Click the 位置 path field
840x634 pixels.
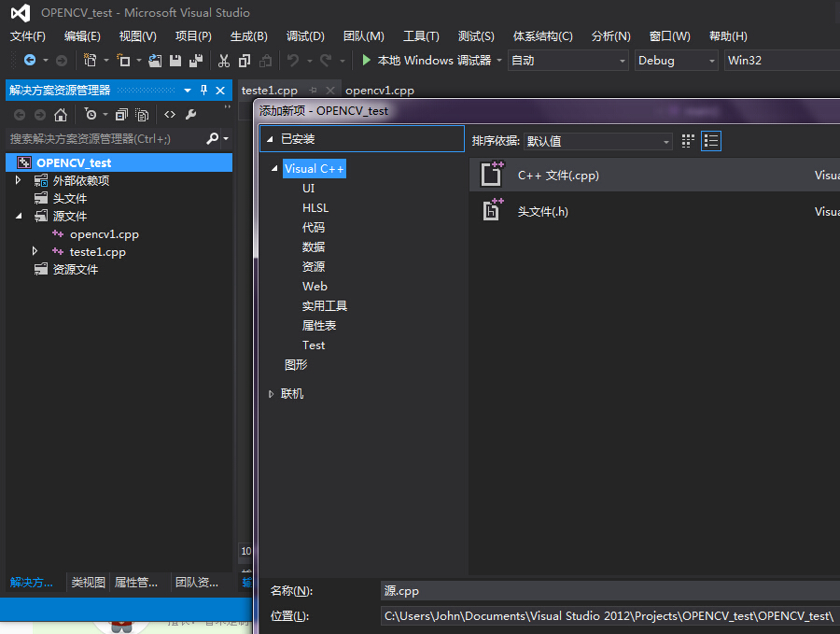click(610, 615)
